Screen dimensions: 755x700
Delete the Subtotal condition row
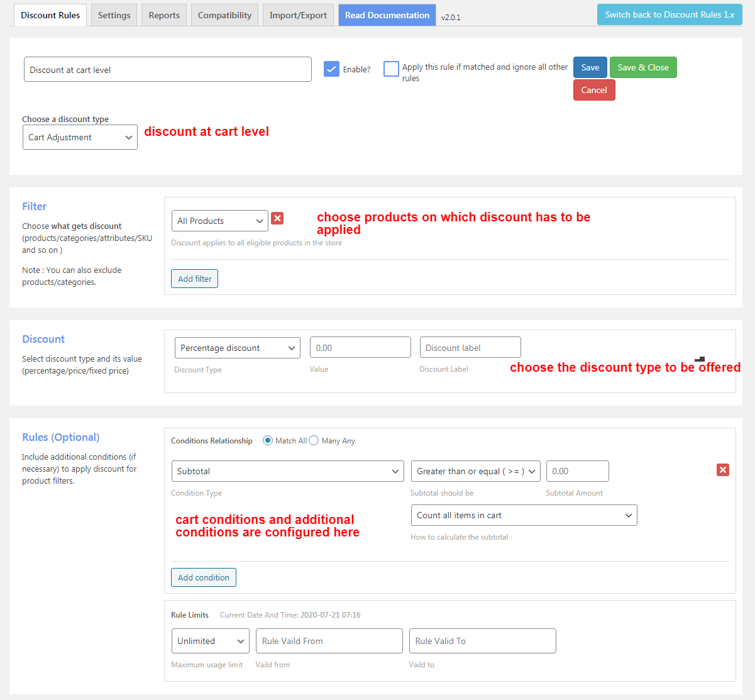pos(723,470)
